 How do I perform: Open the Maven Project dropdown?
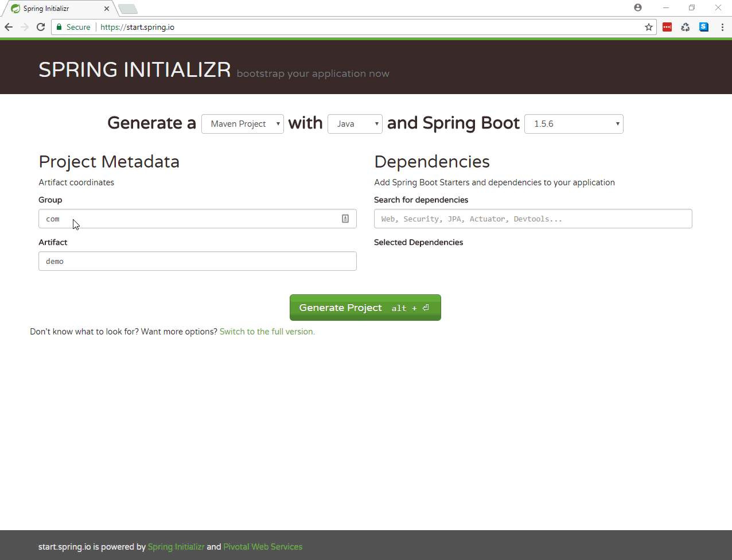point(242,123)
